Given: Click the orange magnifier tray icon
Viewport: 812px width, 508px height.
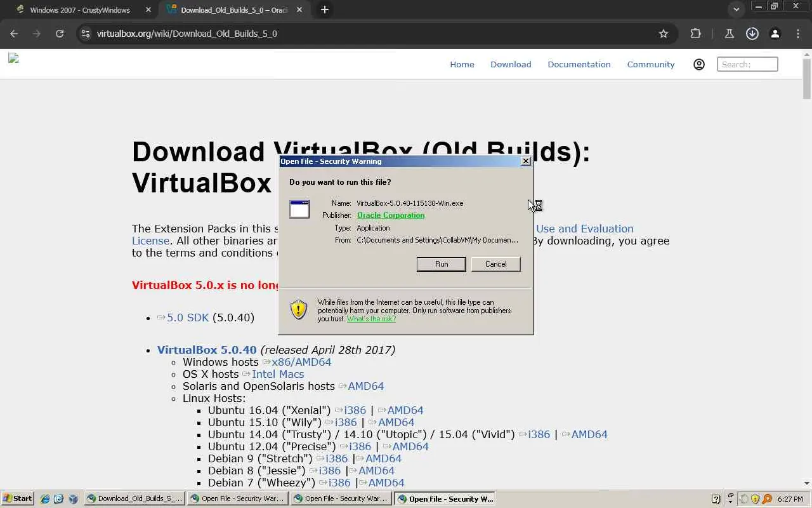Looking at the screenshot, I should [767, 499].
